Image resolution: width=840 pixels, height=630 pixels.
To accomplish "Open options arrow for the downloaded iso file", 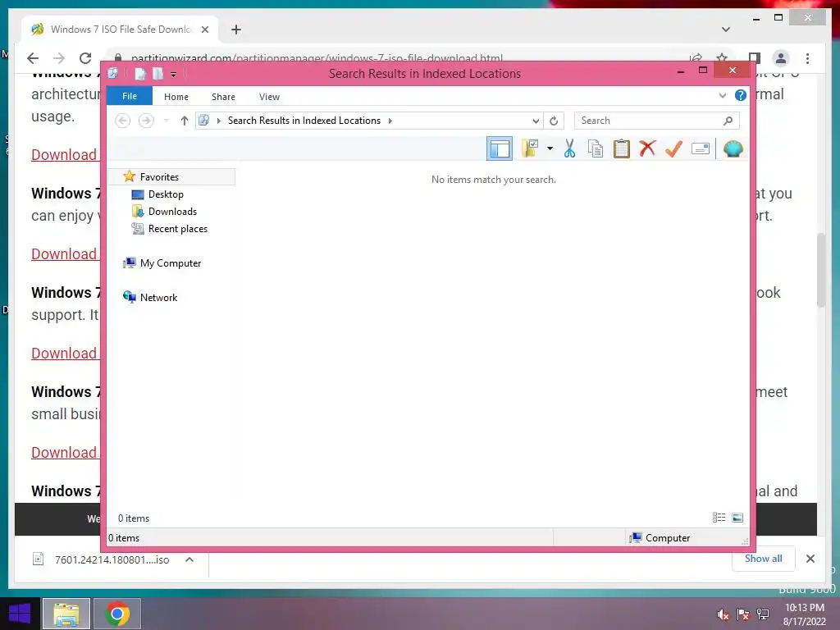I will tap(189, 559).
